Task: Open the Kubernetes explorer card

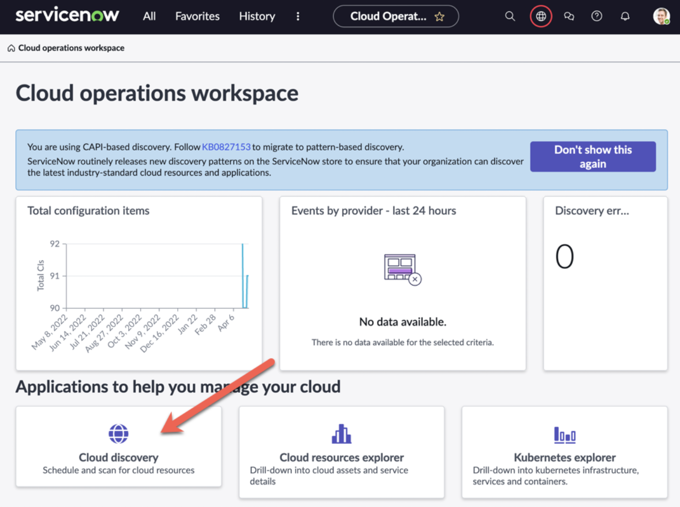Action: coord(565,452)
